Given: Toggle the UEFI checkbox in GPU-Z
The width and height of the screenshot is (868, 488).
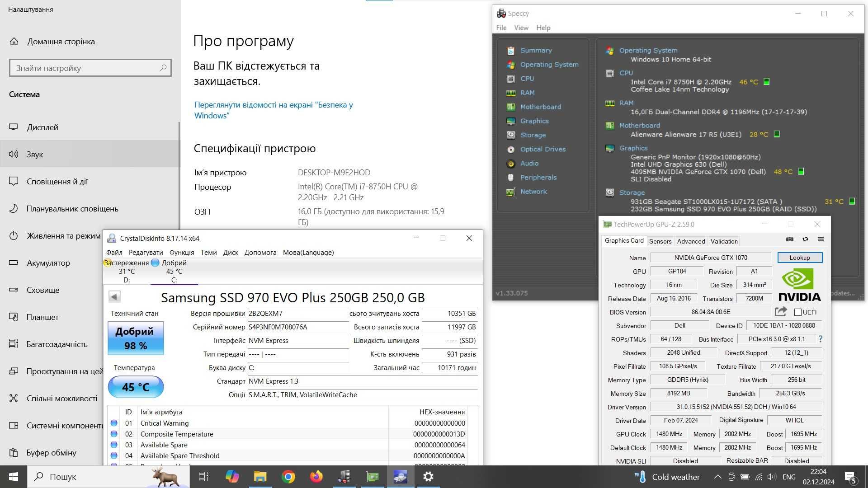Looking at the screenshot, I should pyautogui.click(x=798, y=312).
